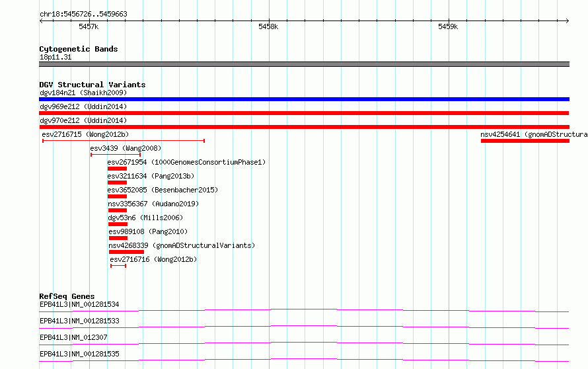
Task: Click the gray 18p11.31 cytogenetic band bar
Action: [x=304, y=64]
